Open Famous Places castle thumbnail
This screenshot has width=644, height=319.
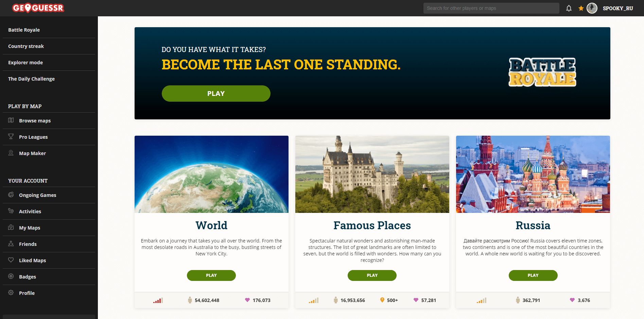pos(372,174)
